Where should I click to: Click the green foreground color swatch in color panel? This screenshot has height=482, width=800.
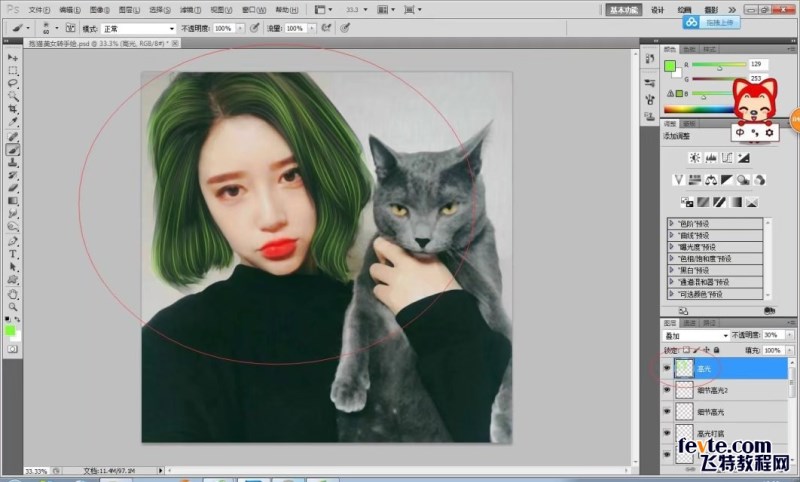669,66
